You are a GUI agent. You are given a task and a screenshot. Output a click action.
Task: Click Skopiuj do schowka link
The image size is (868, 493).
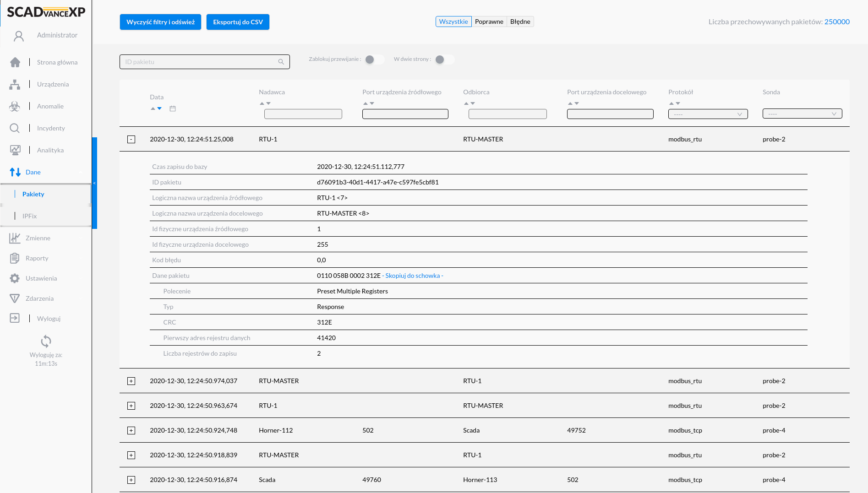tap(412, 276)
